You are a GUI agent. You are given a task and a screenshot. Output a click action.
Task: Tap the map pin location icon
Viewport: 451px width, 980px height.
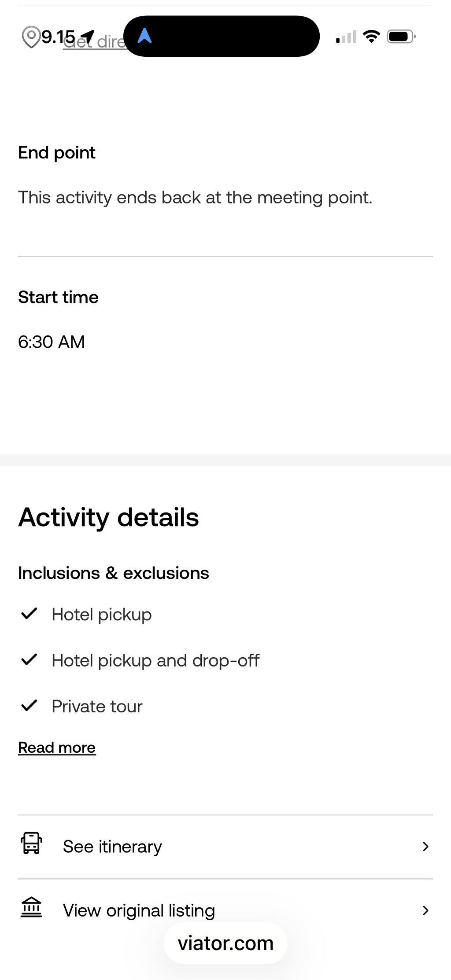tap(31, 37)
